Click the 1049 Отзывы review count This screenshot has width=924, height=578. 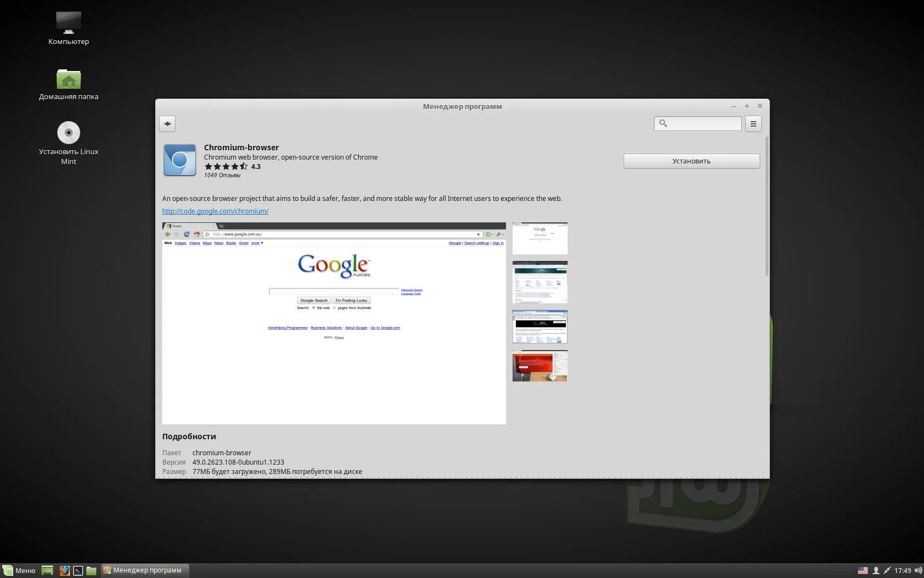coord(222,175)
